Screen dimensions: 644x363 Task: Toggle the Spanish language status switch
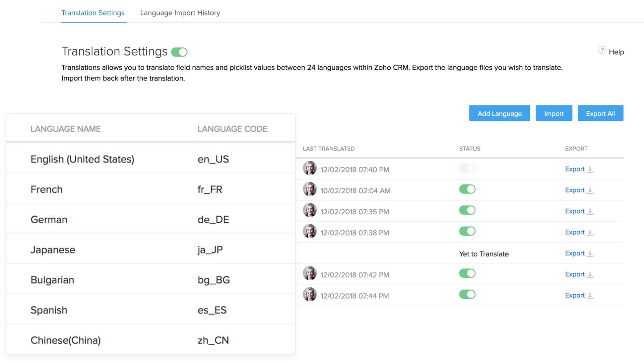(467, 273)
